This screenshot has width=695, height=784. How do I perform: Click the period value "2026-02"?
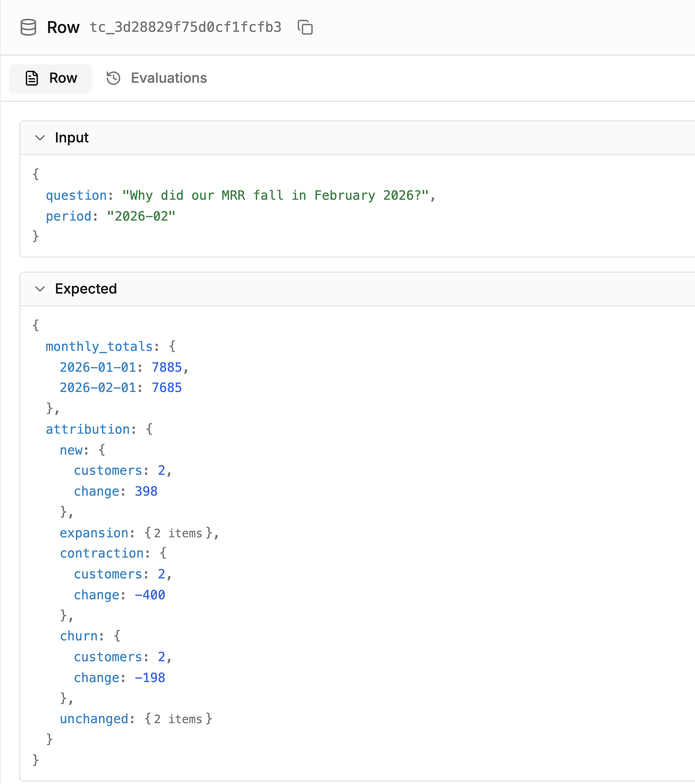[141, 216]
